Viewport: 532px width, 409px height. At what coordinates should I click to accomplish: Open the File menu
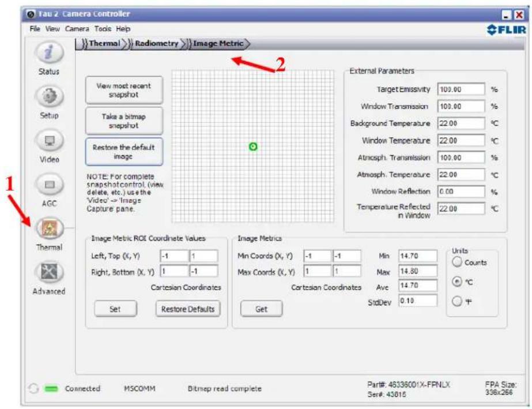[x=35, y=29]
